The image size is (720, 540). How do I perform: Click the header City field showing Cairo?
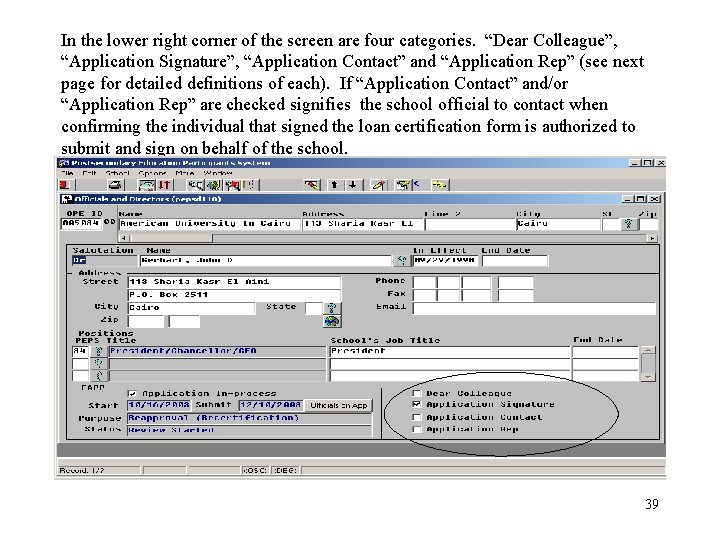click(558, 224)
